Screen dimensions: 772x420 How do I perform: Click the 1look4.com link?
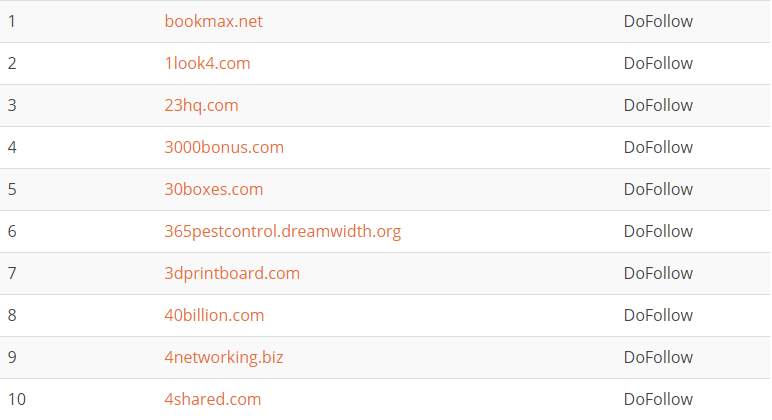207,63
